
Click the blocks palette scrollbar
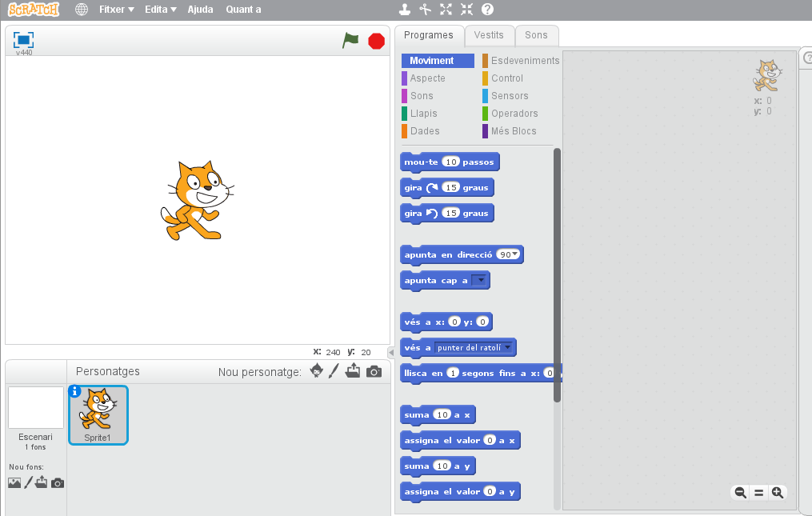coord(558,275)
